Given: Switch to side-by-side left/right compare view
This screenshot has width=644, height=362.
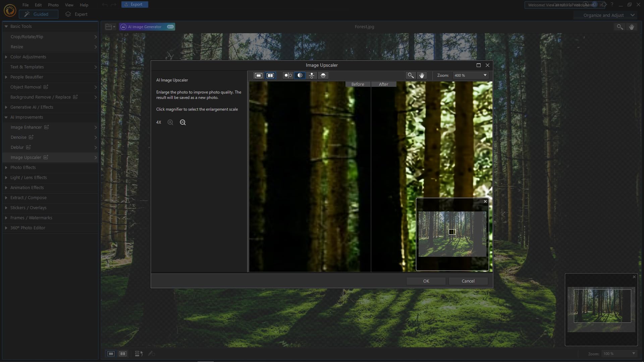Looking at the screenshot, I should (x=288, y=75).
